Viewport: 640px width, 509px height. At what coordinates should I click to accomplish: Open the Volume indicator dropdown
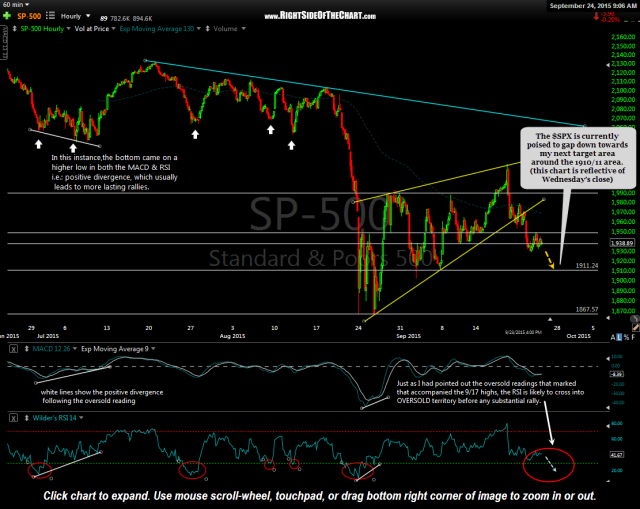point(243,29)
